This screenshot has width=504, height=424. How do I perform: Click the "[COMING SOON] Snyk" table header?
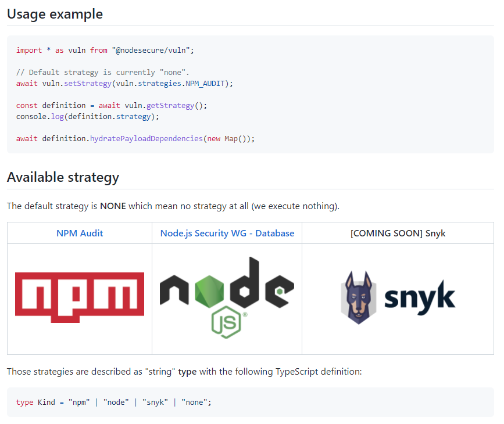pyautogui.click(x=398, y=233)
